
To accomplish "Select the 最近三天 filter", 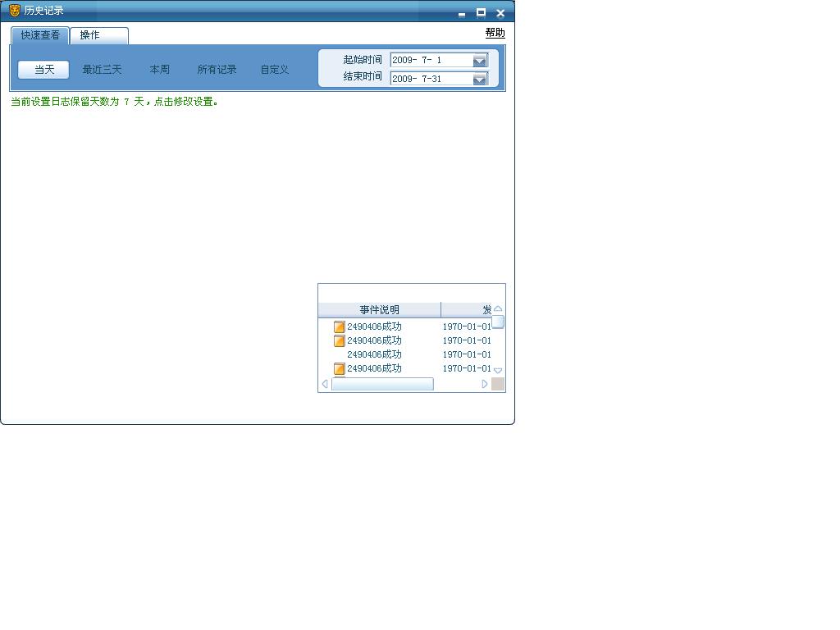I will pyautogui.click(x=102, y=70).
